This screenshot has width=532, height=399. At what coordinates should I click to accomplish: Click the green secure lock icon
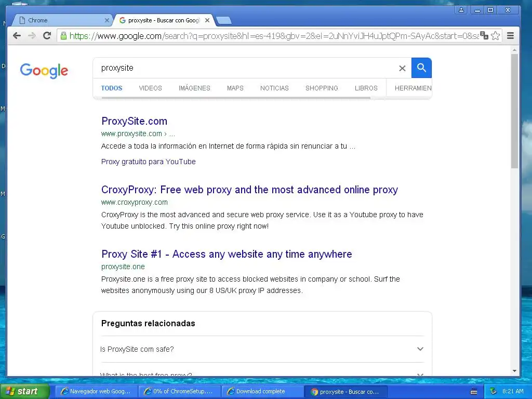[63, 36]
